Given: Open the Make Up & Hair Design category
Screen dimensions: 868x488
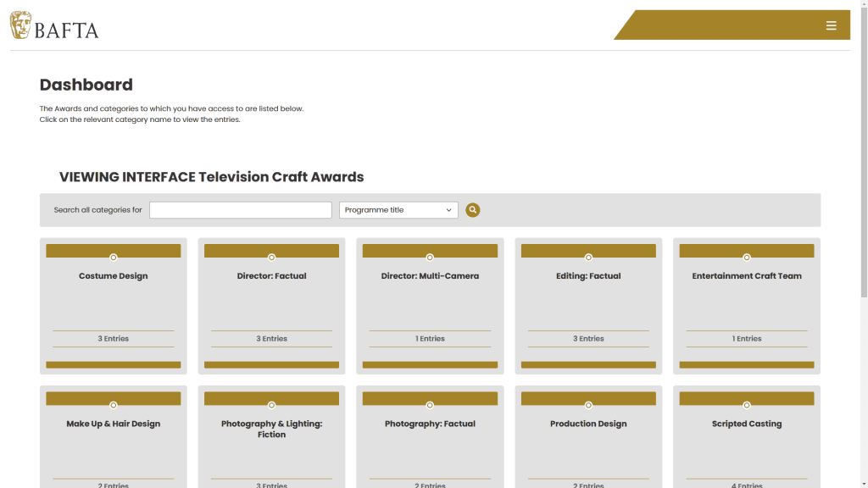Looking at the screenshot, I should coord(114,424).
